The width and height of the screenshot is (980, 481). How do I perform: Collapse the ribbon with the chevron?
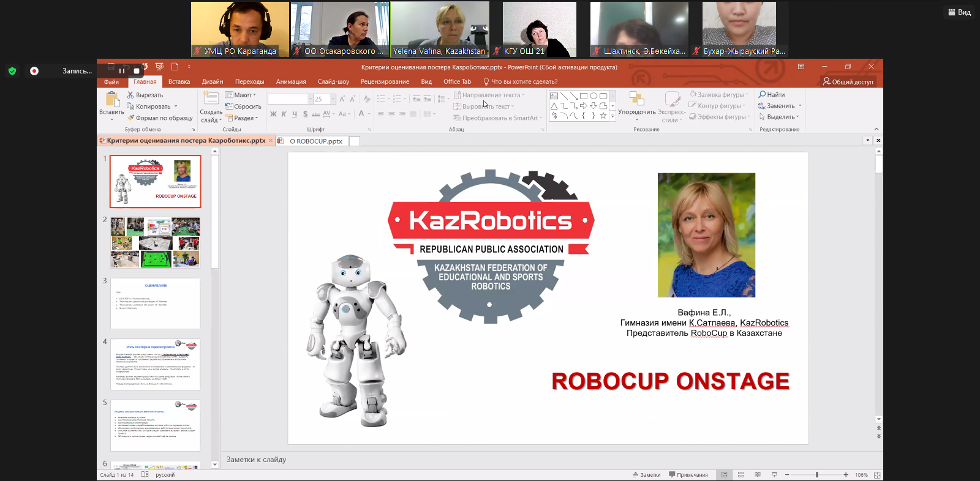(876, 129)
